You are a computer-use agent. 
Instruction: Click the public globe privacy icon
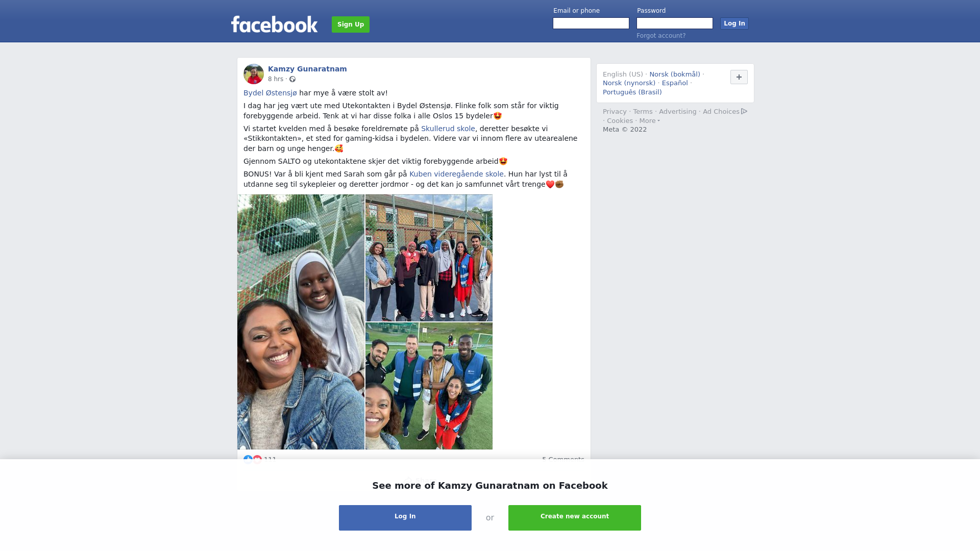click(292, 79)
